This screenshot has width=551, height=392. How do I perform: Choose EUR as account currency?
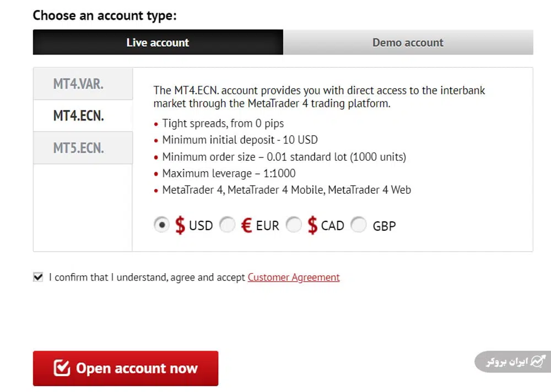(228, 225)
